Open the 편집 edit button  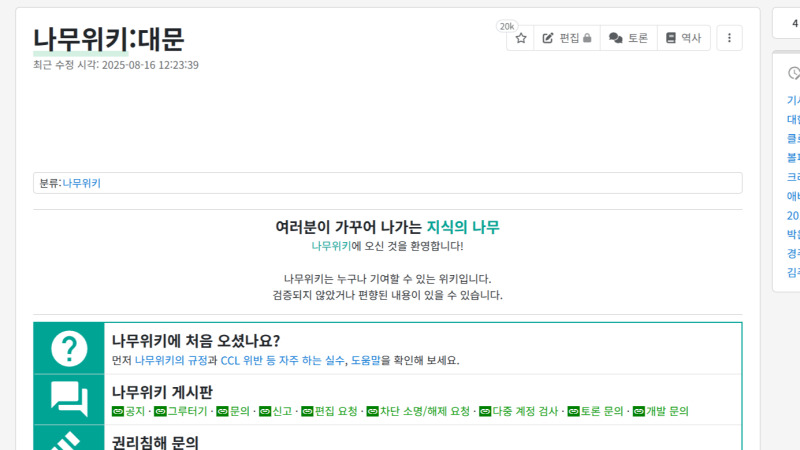(x=567, y=38)
